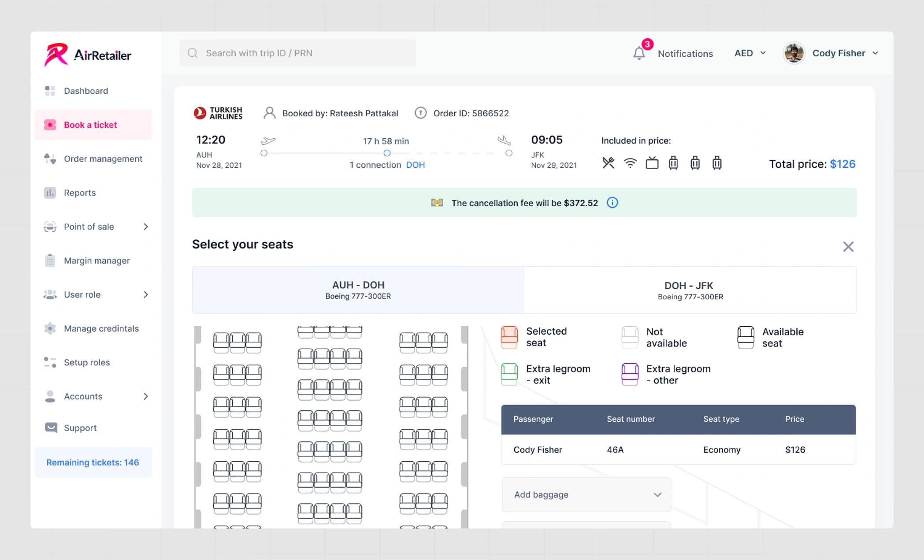Screen dimensions: 924x560
Task: Click Selected seat legend swatch
Action: (509, 337)
